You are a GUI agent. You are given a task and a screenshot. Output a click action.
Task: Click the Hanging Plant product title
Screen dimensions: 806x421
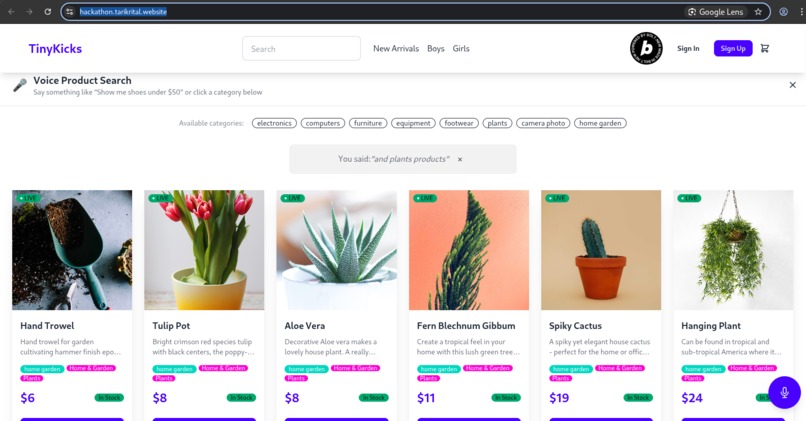point(711,326)
